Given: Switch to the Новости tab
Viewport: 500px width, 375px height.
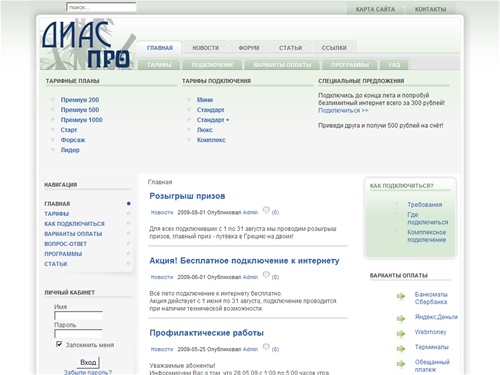Looking at the screenshot, I should tap(206, 48).
